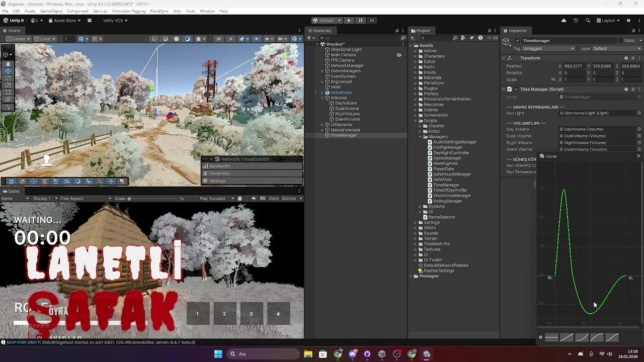The width and height of the screenshot is (644, 362).
Task: Open the Unity VCS dropdown
Action: pos(115,21)
